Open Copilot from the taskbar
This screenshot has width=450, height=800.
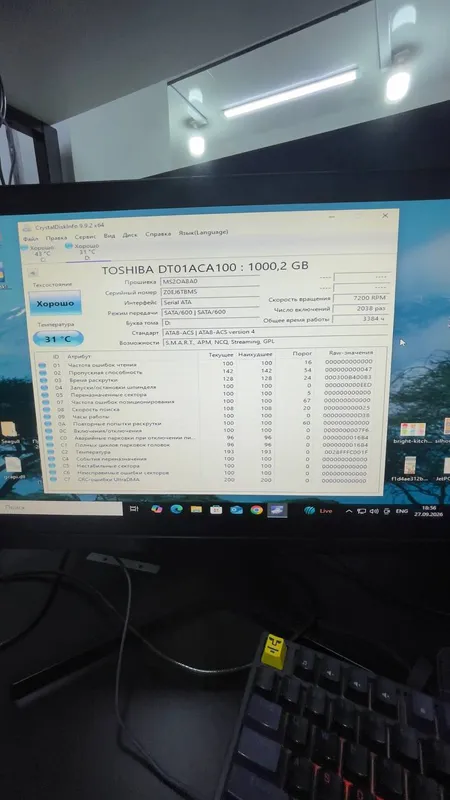click(157, 509)
